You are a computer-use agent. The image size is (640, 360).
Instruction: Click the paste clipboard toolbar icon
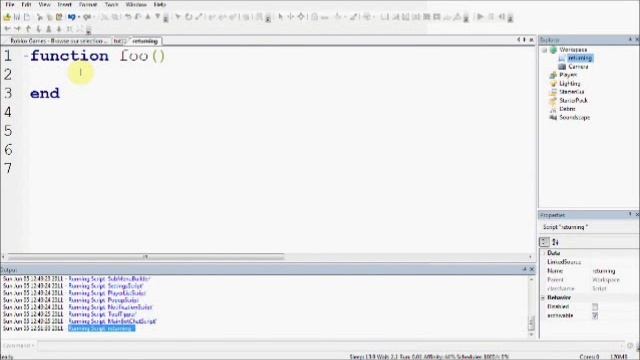pos(59,17)
